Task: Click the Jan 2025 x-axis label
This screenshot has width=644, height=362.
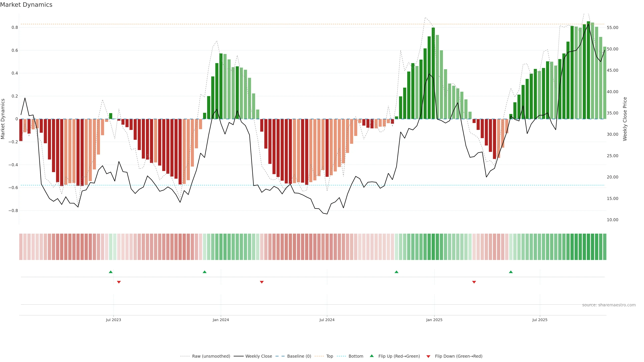Action: coord(434,320)
